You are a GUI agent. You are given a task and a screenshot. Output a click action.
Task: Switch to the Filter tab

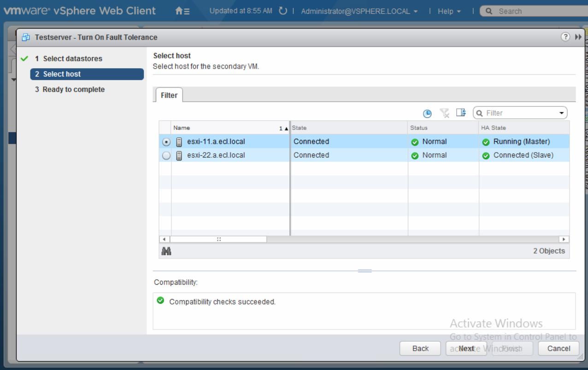[x=169, y=95]
